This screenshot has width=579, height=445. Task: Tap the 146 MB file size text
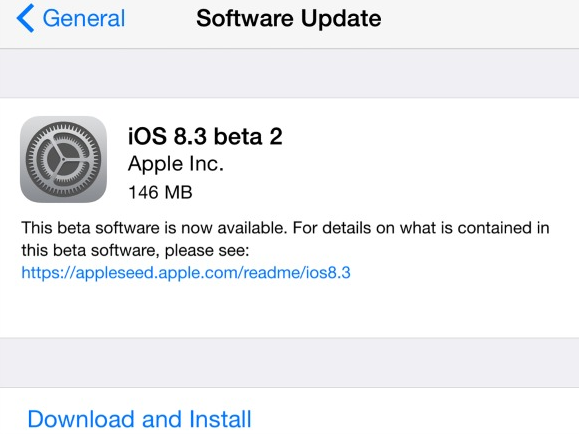[x=160, y=192]
